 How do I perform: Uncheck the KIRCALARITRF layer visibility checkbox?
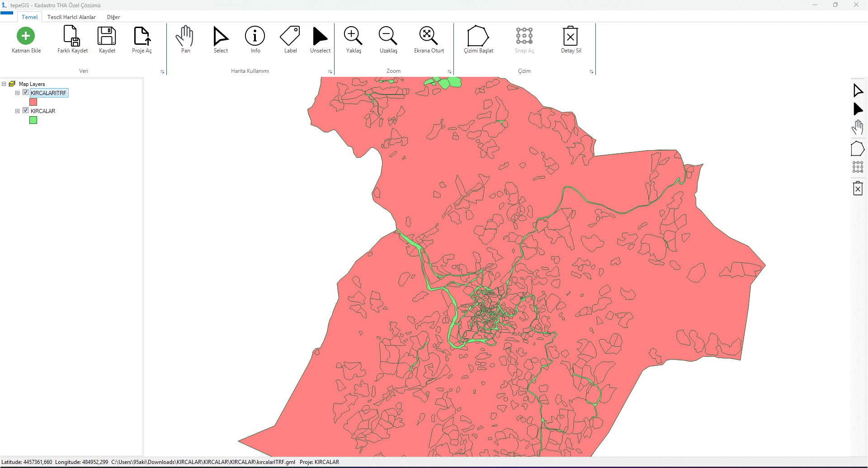(x=26, y=92)
